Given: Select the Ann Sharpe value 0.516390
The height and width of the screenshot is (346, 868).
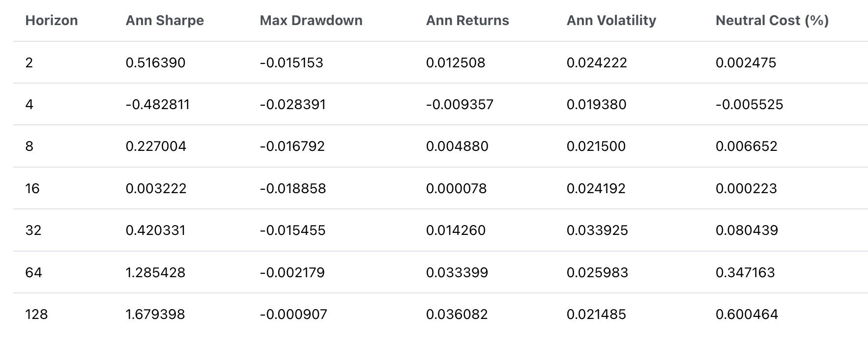Looking at the screenshot, I should coord(156,63).
